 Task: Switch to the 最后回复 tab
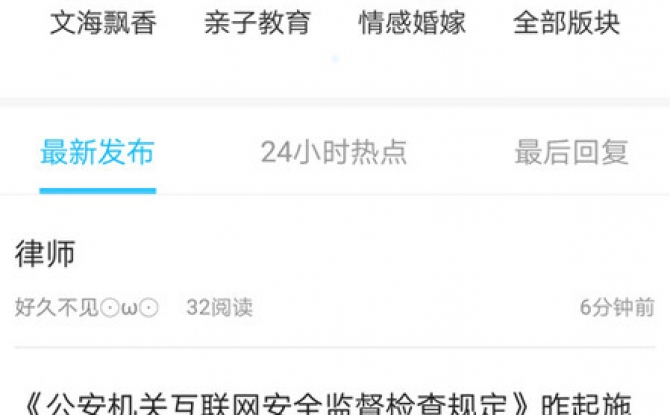tap(572, 152)
